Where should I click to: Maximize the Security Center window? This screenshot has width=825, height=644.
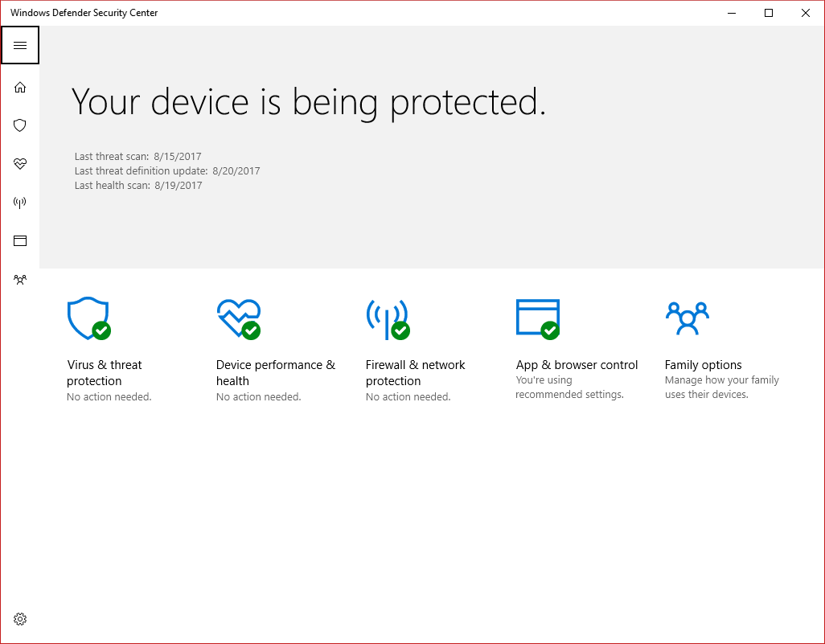[x=769, y=13]
